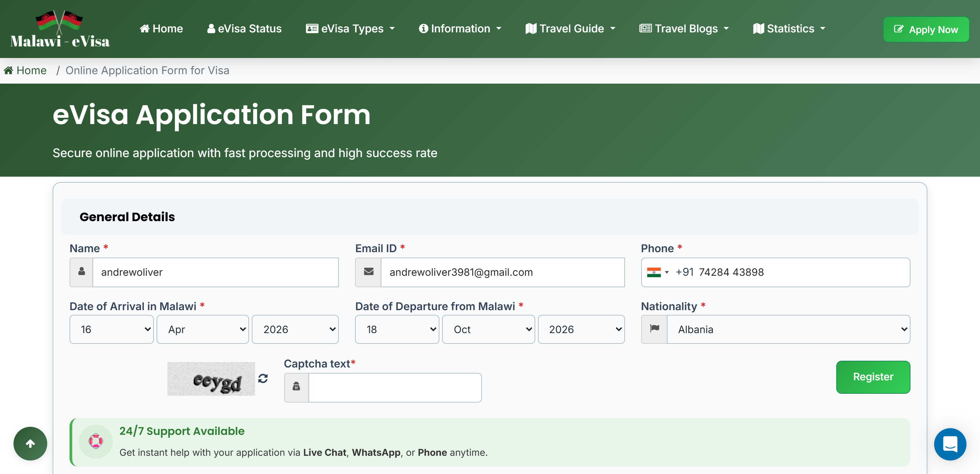This screenshot has width=980, height=474.
Task: Open arrival year dropdown
Action: coord(295,329)
